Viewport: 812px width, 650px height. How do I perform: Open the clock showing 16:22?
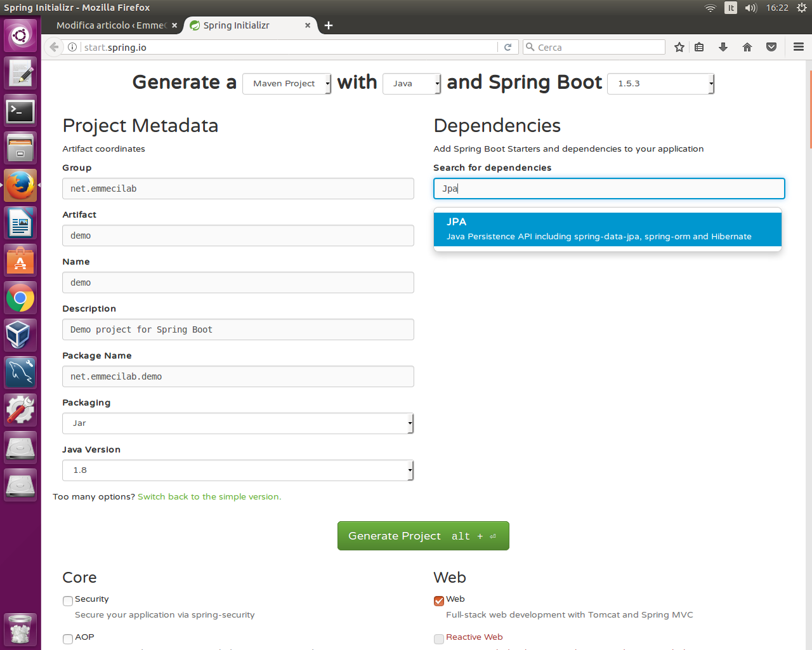point(777,8)
